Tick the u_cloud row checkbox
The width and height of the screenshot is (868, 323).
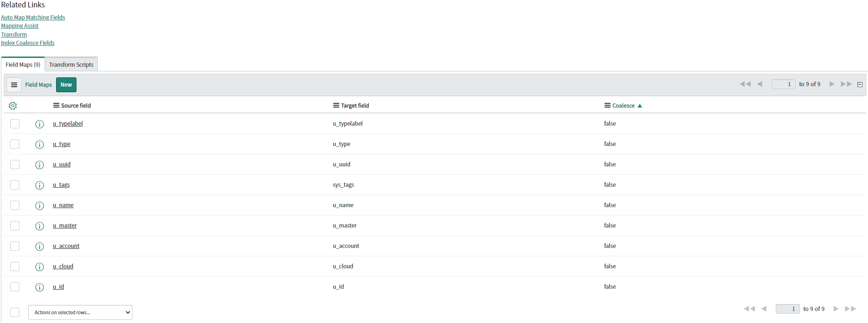[x=15, y=266]
